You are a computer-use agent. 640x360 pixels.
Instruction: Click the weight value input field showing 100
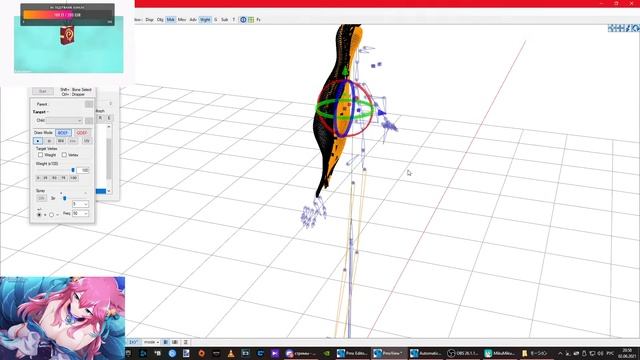(83, 170)
